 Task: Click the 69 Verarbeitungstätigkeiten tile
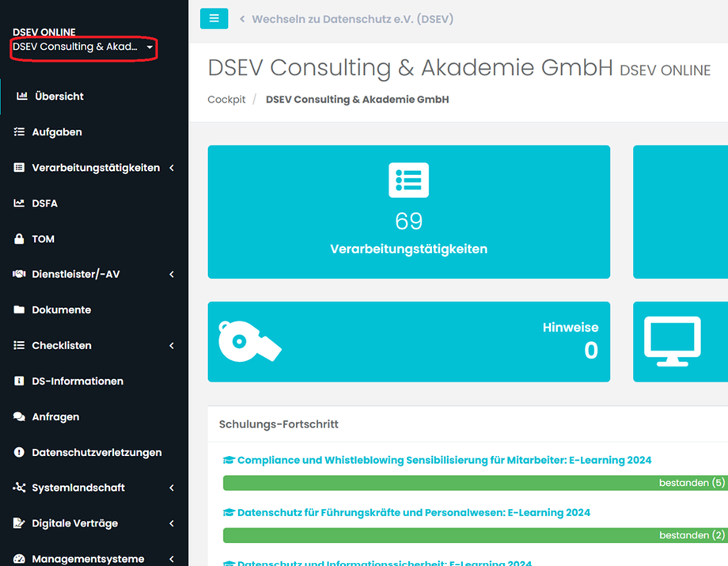[x=409, y=211]
